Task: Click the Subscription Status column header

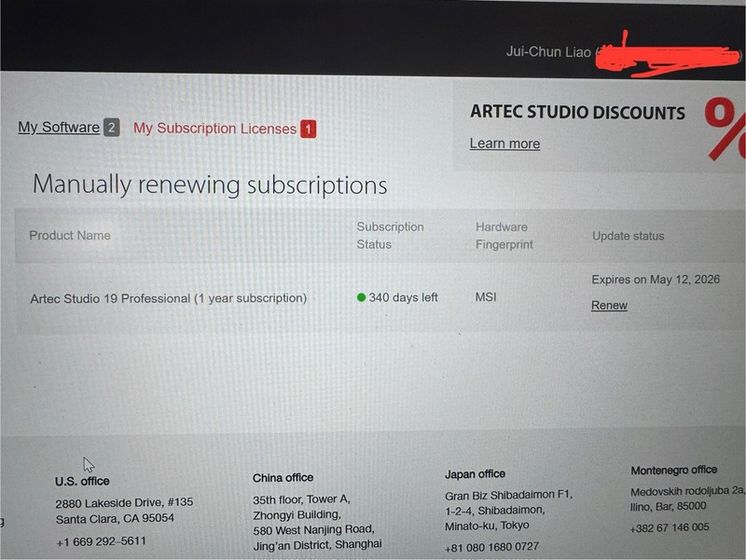Action: [390, 236]
